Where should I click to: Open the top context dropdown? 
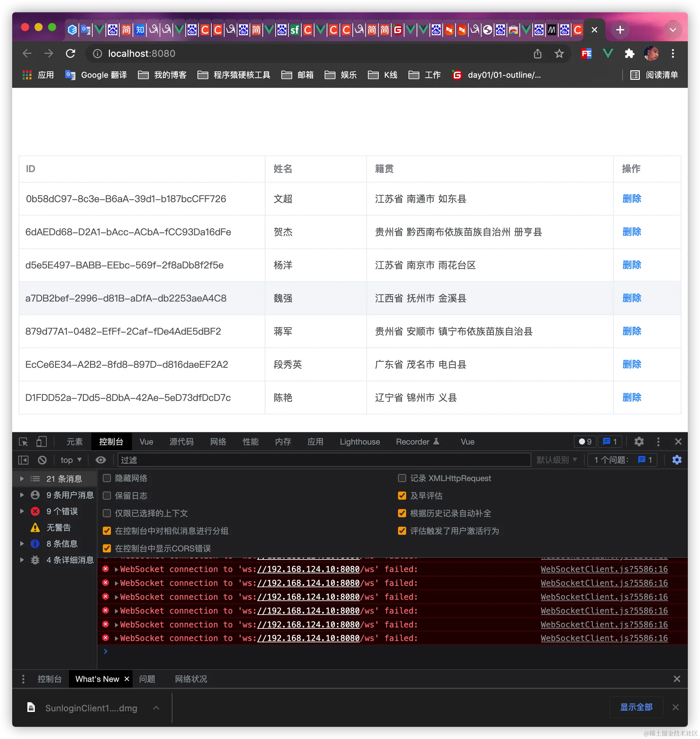click(71, 460)
